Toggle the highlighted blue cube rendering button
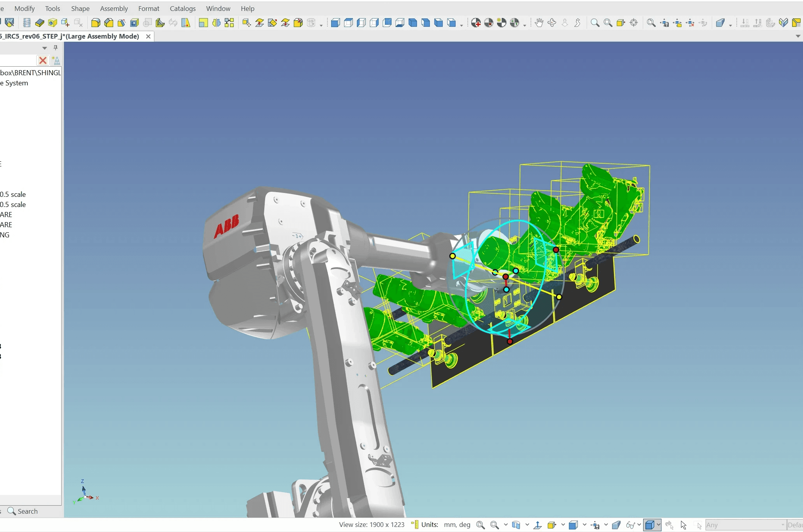 pos(649,525)
